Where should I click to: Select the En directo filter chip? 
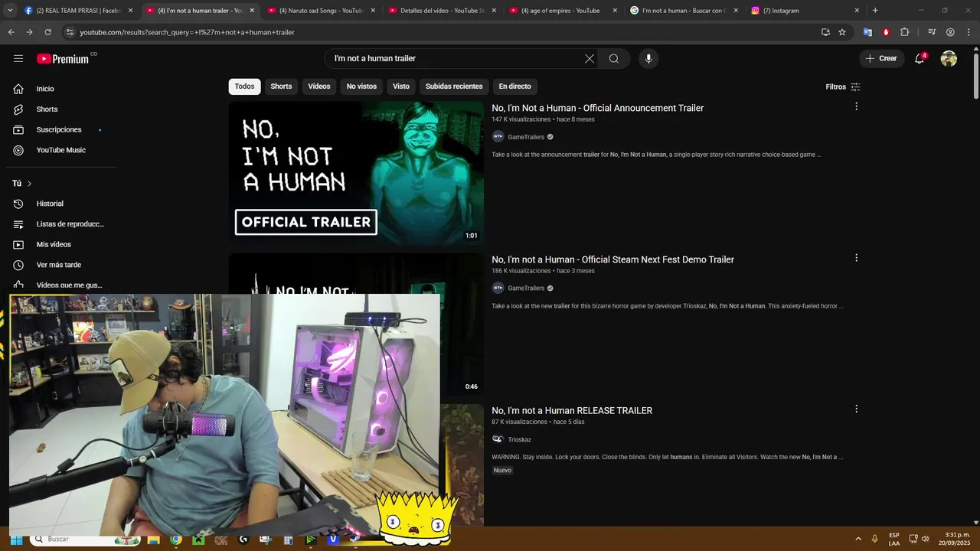click(514, 86)
